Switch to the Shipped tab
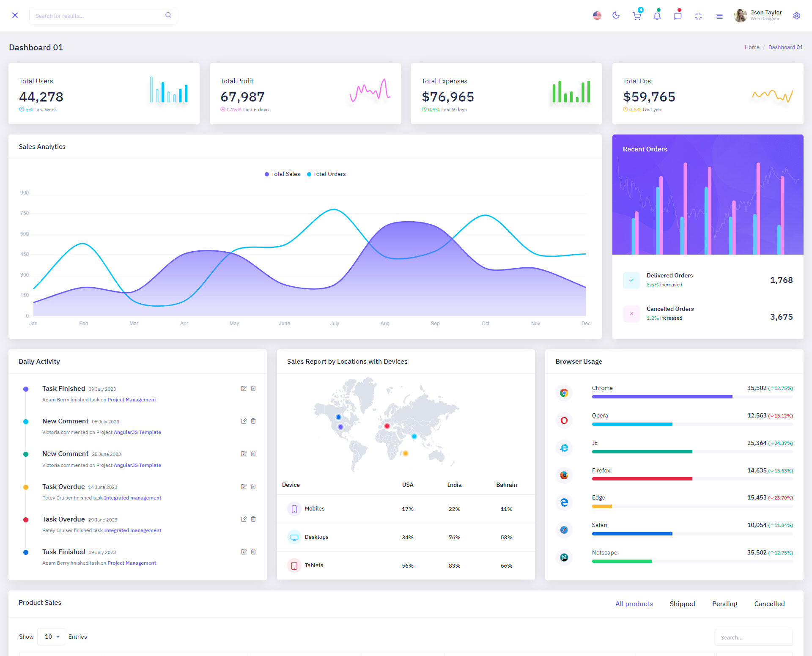812x656 pixels. click(682, 604)
